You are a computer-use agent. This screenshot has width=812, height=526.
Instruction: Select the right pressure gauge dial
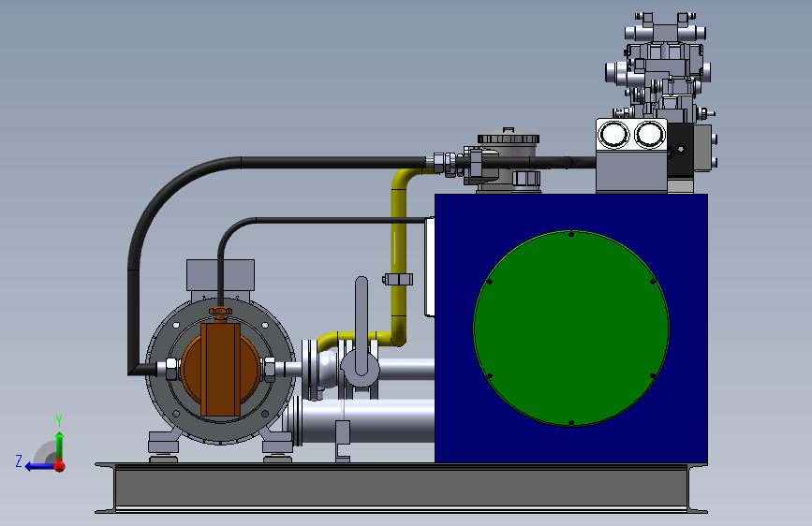650,134
